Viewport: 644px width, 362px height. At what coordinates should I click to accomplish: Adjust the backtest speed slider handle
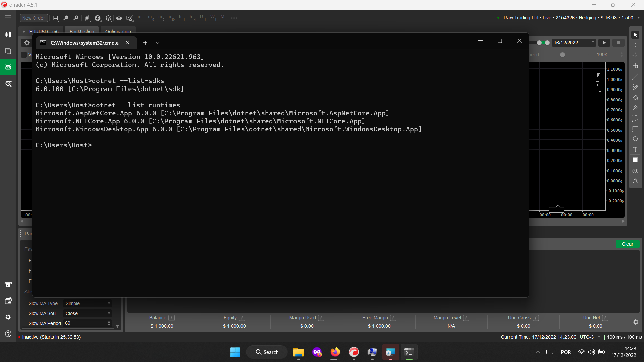point(562,55)
